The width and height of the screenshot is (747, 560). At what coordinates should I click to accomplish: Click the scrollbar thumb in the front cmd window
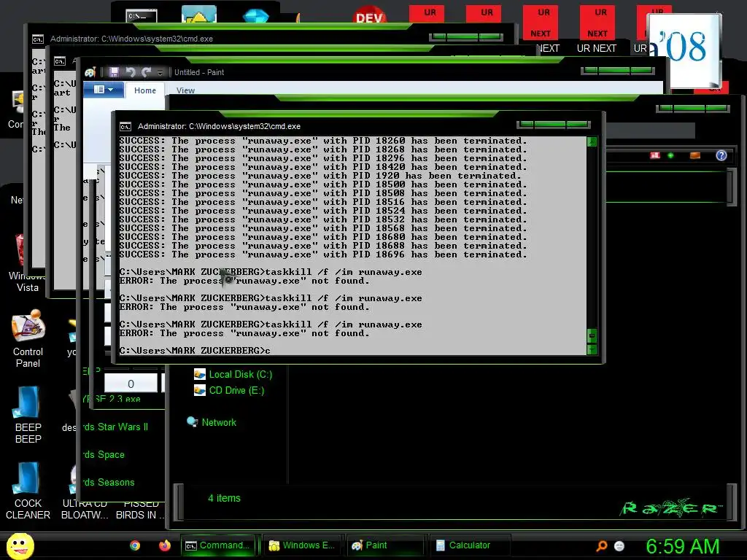pyautogui.click(x=592, y=335)
